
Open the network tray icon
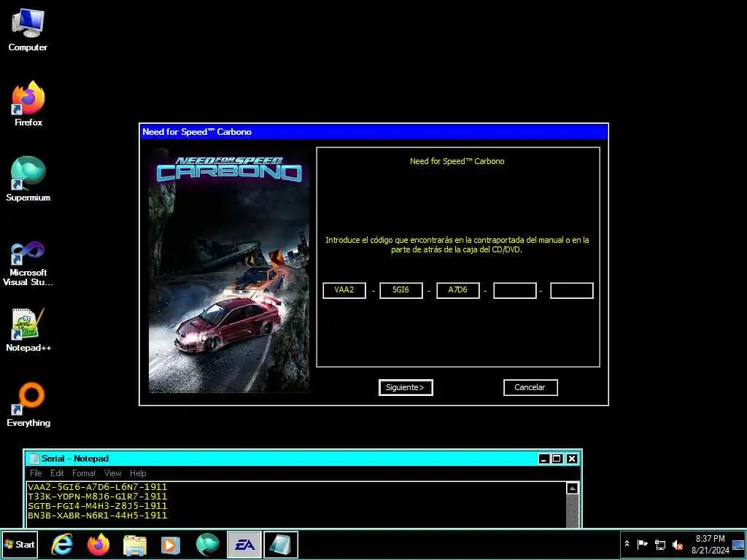tap(659, 544)
